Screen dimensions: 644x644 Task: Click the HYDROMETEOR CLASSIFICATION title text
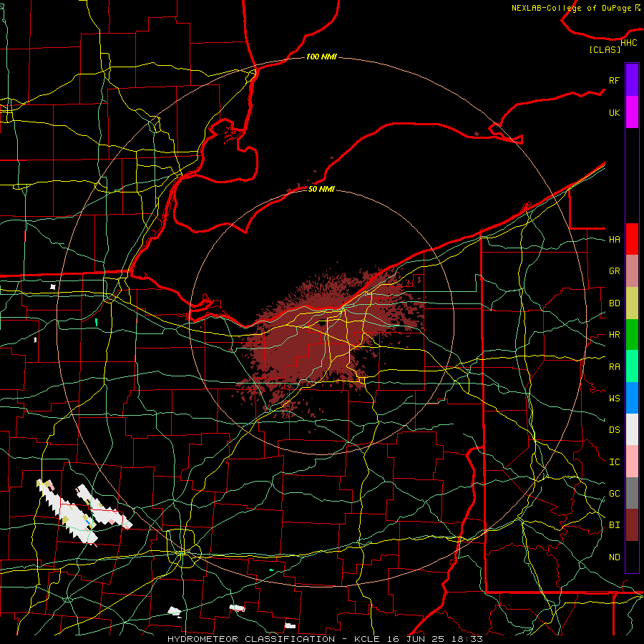(251, 639)
